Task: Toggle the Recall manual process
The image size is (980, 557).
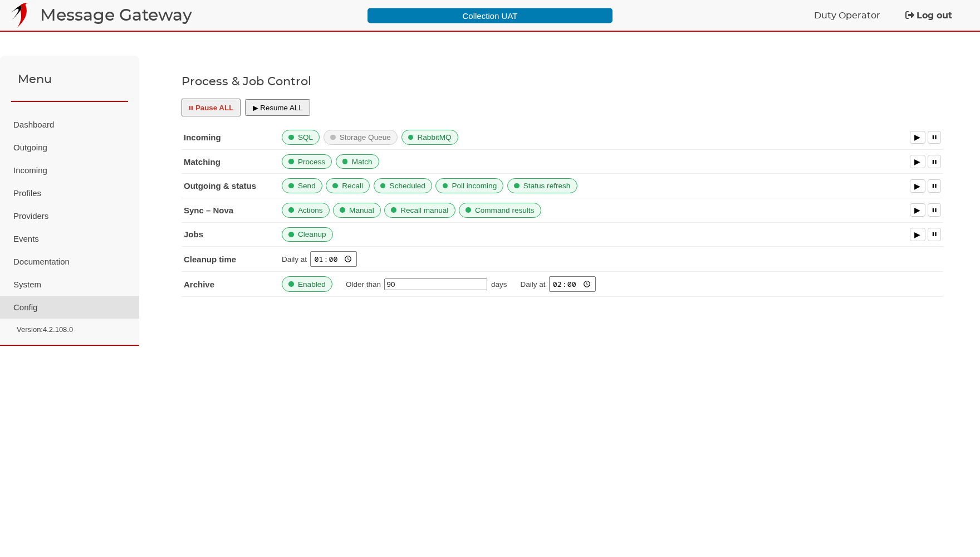Action: click(x=420, y=211)
